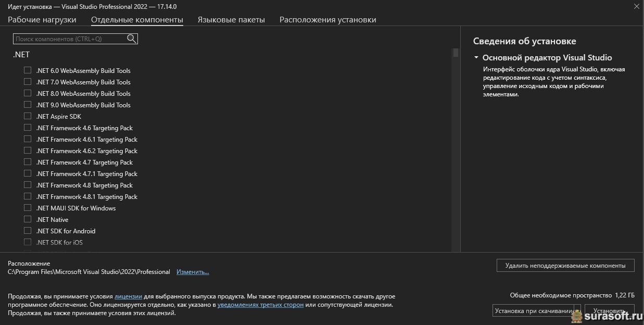
Task: Click the Изменить... location link
Action: (x=193, y=272)
